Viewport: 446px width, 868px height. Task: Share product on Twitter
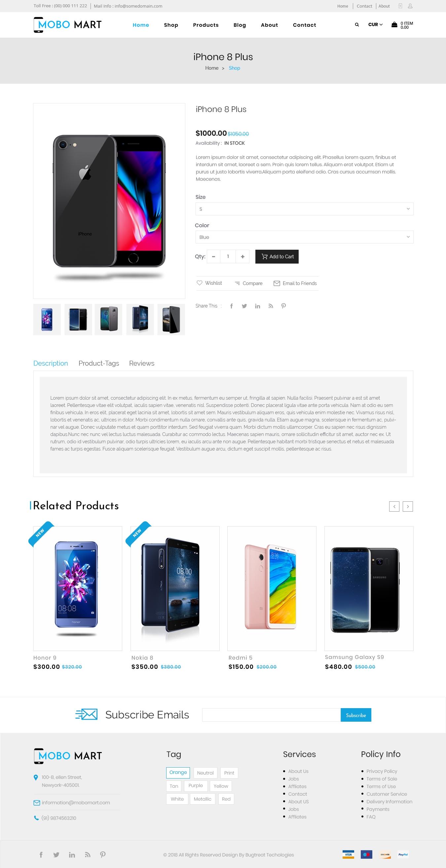(244, 306)
